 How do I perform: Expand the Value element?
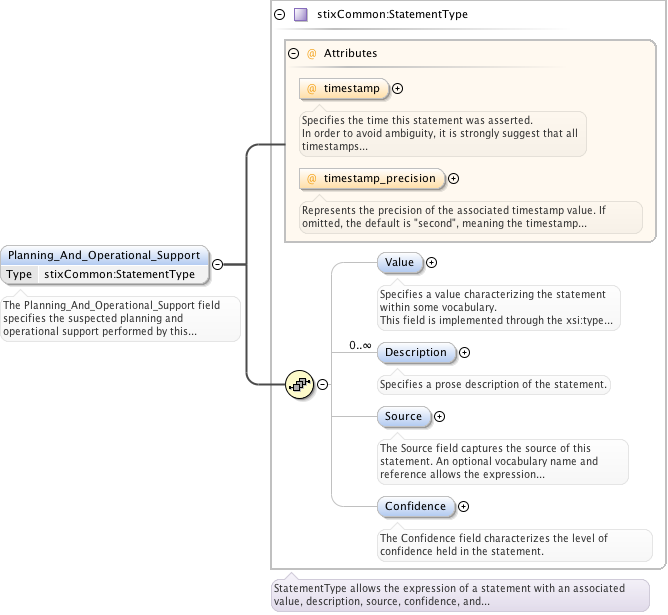432,263
